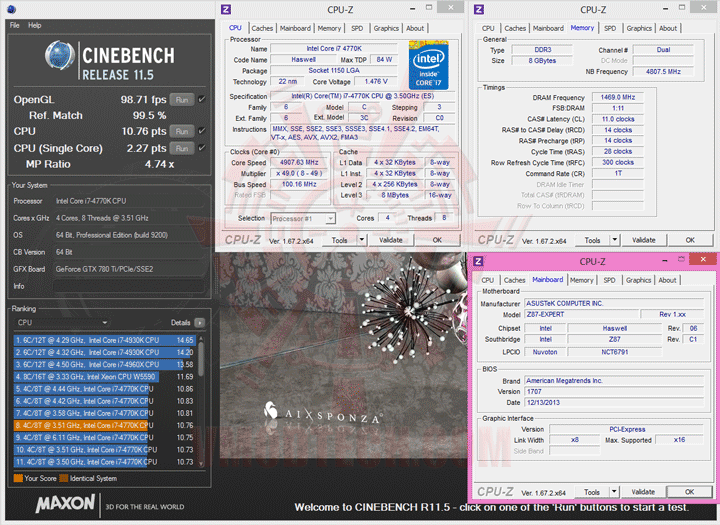Select CPU tab in the Memory CPU-Z window
Viewport: 720px width, 525px height.
488,28
